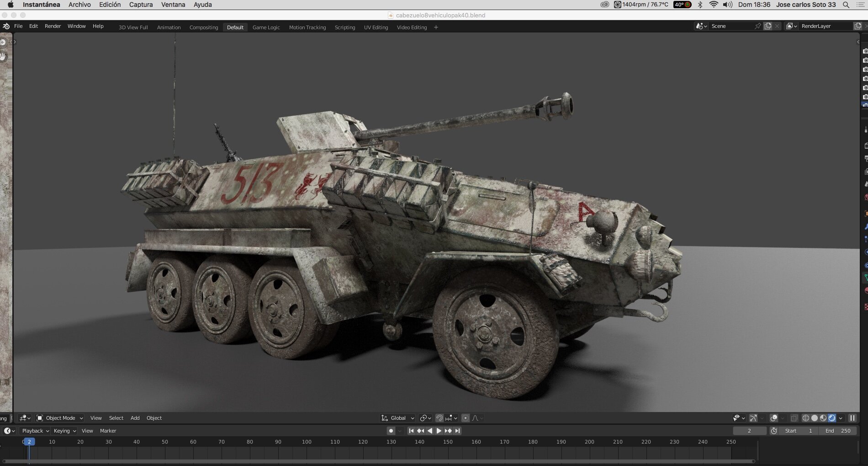This screenshot has width=868, height=466.
Task: Open the snap element options dropdown
Action: [x=451, y=418]
